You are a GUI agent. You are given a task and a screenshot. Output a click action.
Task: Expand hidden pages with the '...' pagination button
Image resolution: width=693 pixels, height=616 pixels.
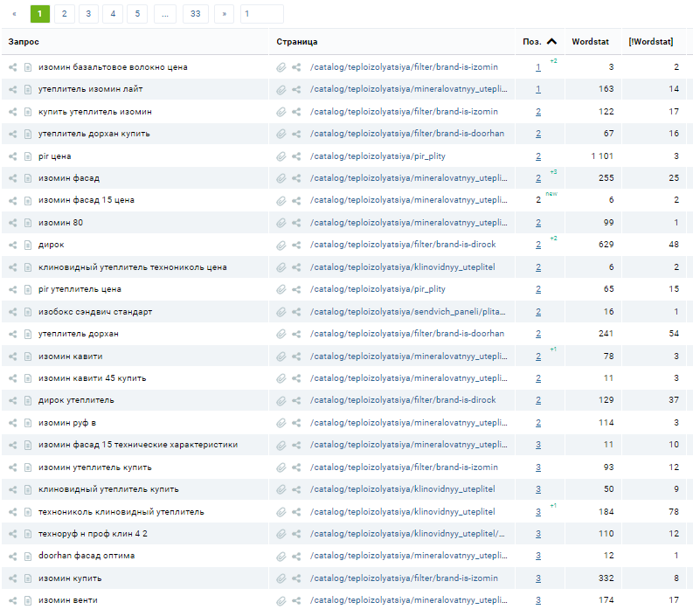(x=164, y=14)
